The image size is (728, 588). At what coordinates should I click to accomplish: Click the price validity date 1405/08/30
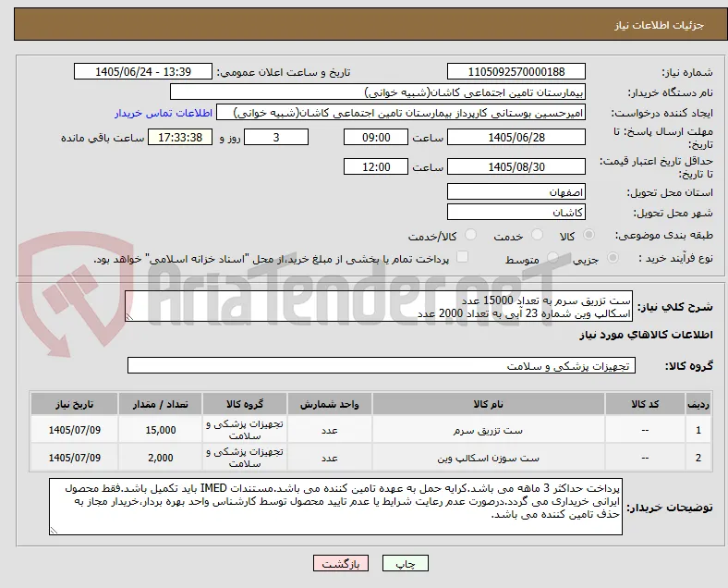(x=516, y=166)
